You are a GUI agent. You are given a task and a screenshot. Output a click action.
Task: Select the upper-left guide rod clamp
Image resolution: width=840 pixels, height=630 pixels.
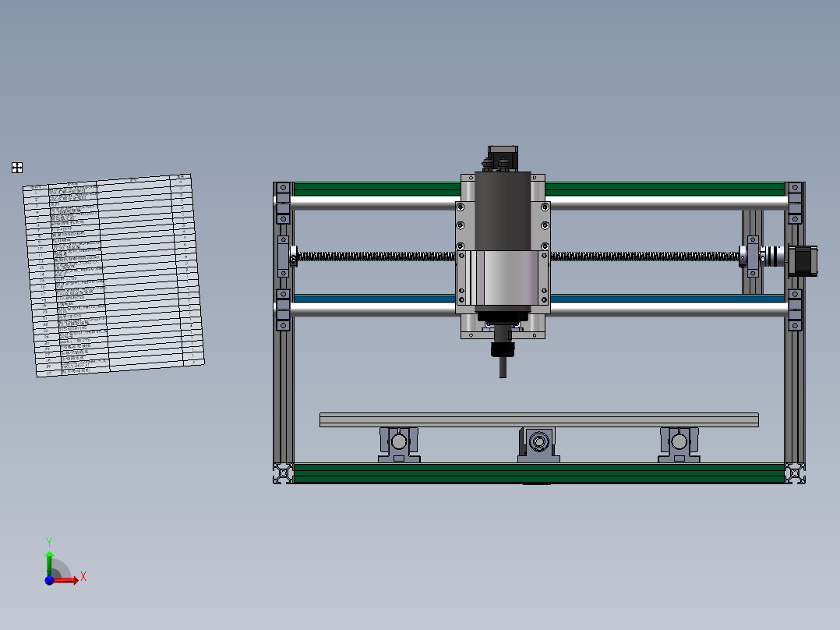point(283,204)
